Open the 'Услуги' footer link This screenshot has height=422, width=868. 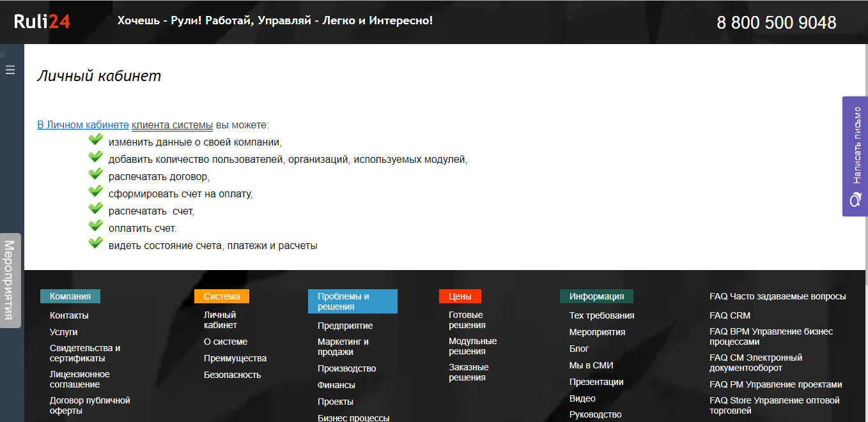point(63,332)
